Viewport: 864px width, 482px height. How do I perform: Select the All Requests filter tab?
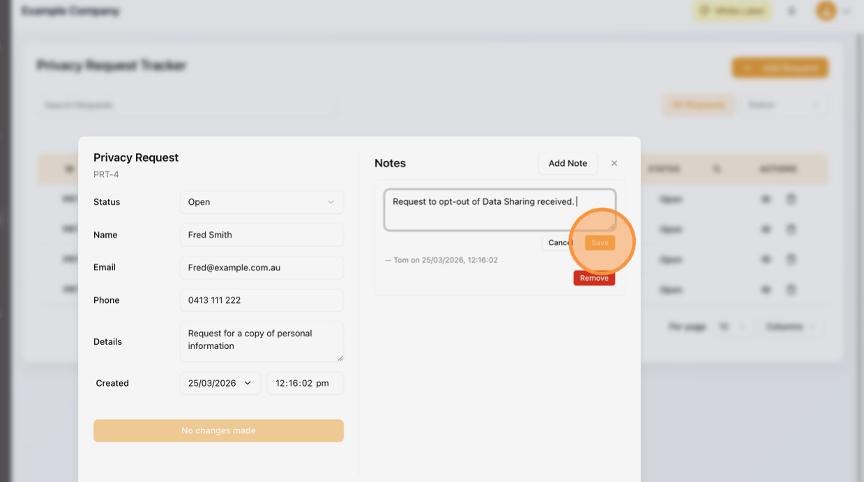(697, 104)
